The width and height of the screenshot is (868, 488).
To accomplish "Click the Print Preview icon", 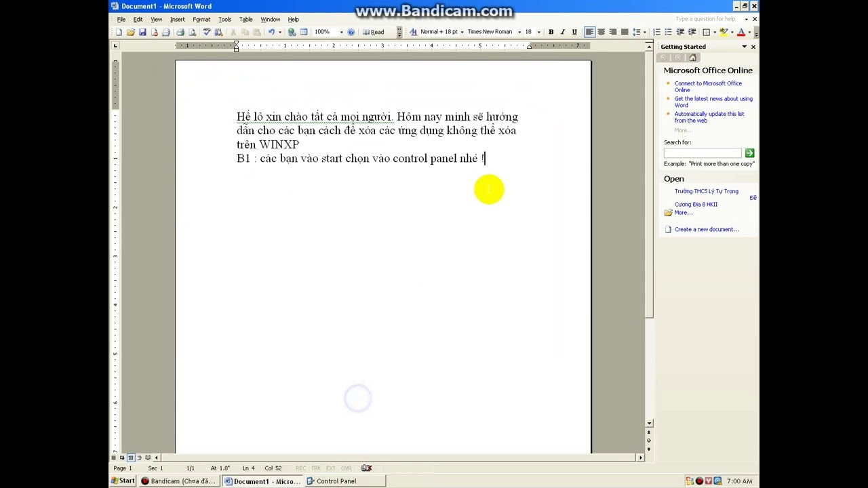I will pos(192,32).
